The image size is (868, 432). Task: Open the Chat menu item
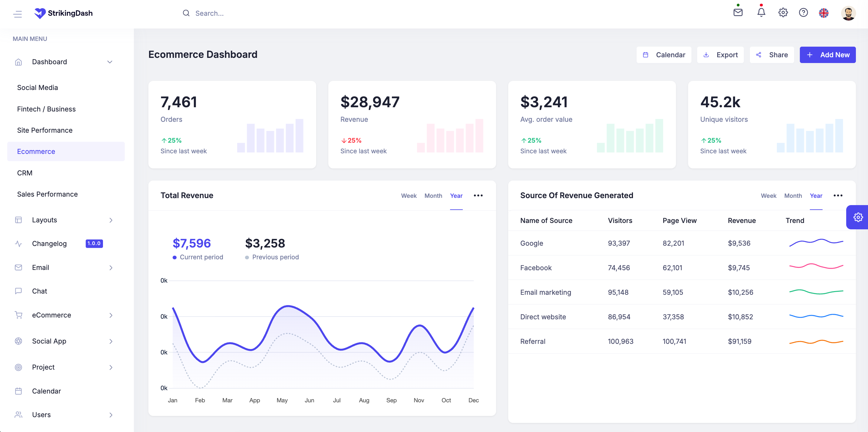pyautogui.click(x=66, y=291)
